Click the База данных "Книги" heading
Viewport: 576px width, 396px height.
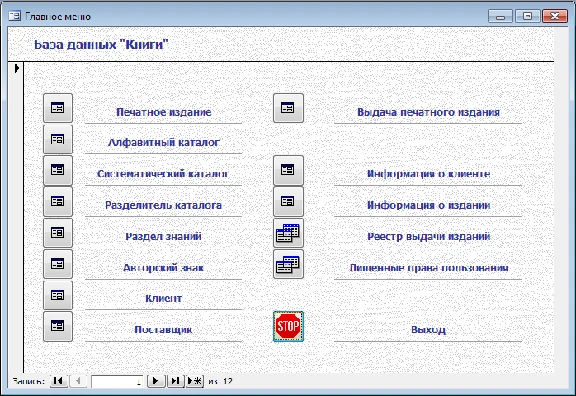coord(101,44)
